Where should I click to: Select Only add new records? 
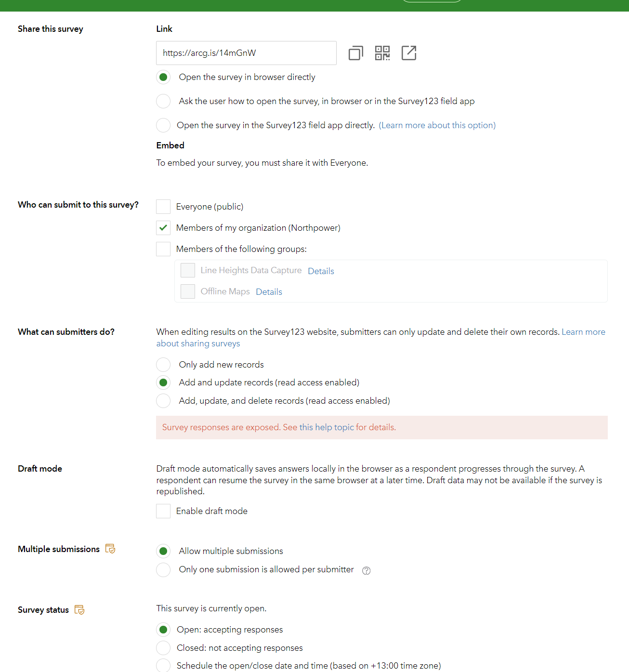click(163, 365)
